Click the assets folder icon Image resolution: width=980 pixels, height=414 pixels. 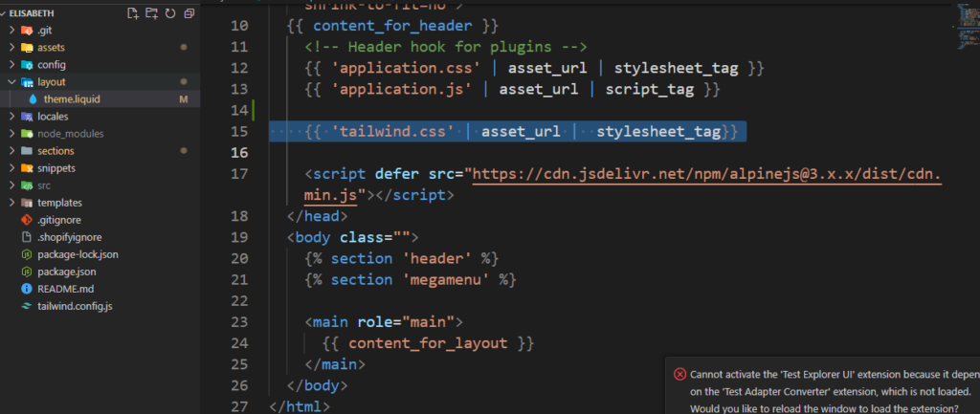[x=26, y=48]
